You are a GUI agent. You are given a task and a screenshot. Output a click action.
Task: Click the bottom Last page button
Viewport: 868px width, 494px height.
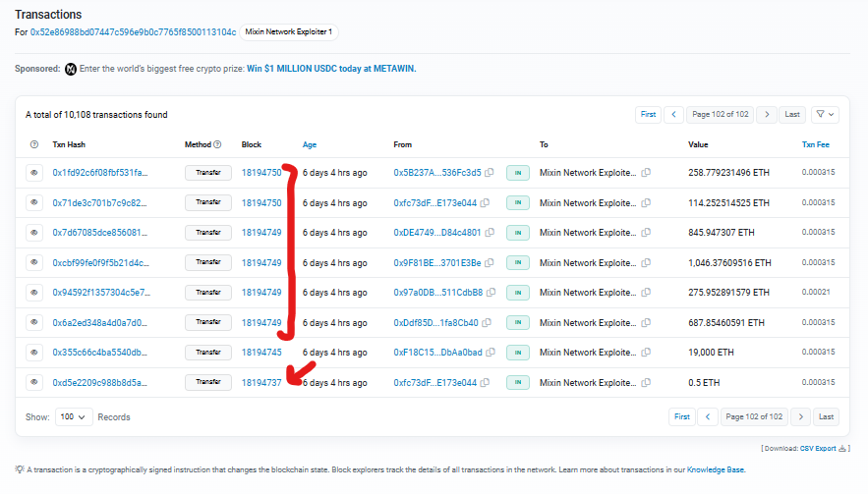point(826,416)
